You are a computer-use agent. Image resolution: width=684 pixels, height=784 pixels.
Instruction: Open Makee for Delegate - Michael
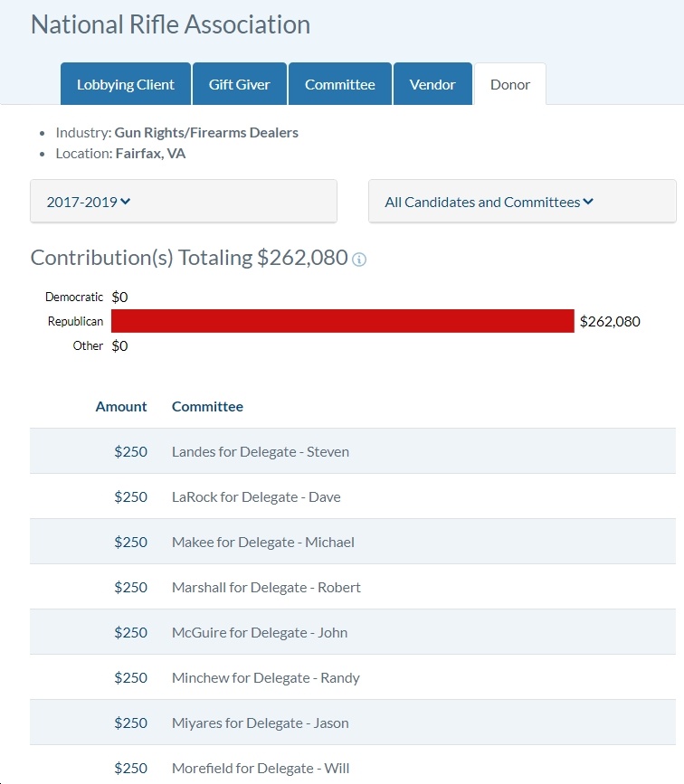263,542
